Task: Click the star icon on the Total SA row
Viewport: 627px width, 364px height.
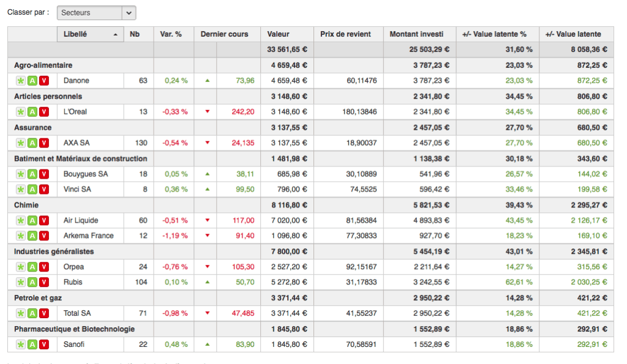Action: [x=21, y=313]
